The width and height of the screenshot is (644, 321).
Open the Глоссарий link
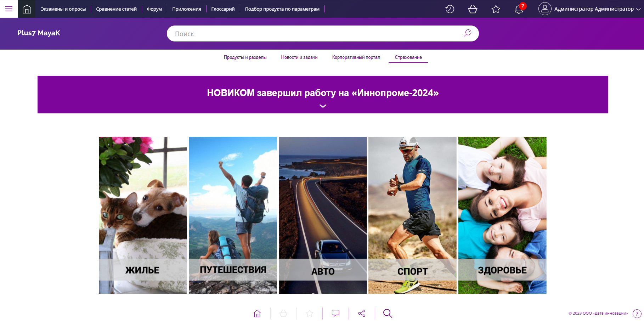point(223,9)
